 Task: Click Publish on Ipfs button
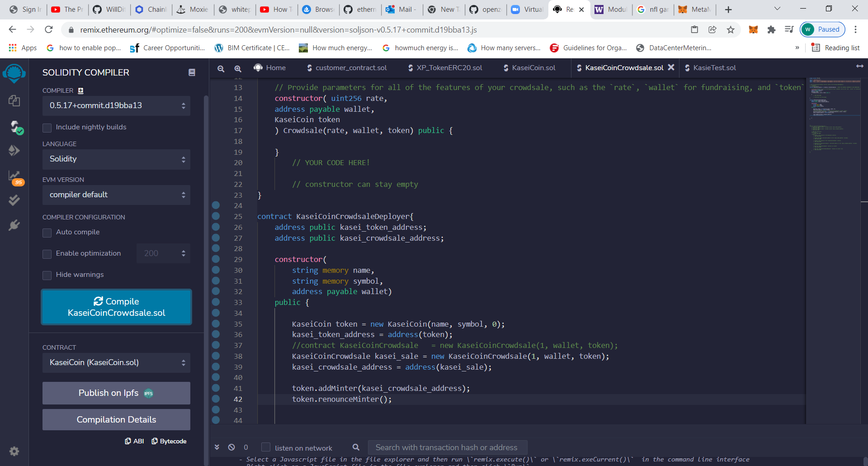coord(116,393)
